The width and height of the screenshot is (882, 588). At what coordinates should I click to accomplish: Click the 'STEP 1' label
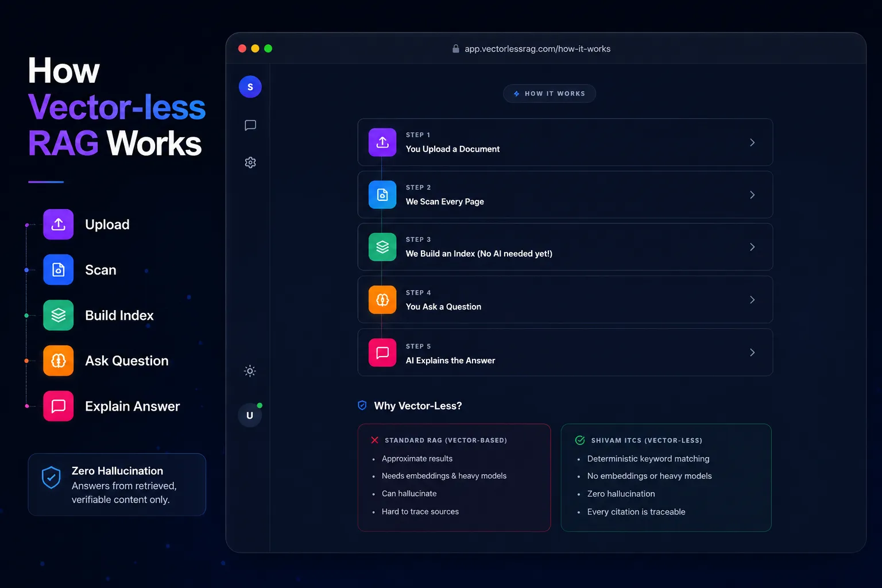418,135
